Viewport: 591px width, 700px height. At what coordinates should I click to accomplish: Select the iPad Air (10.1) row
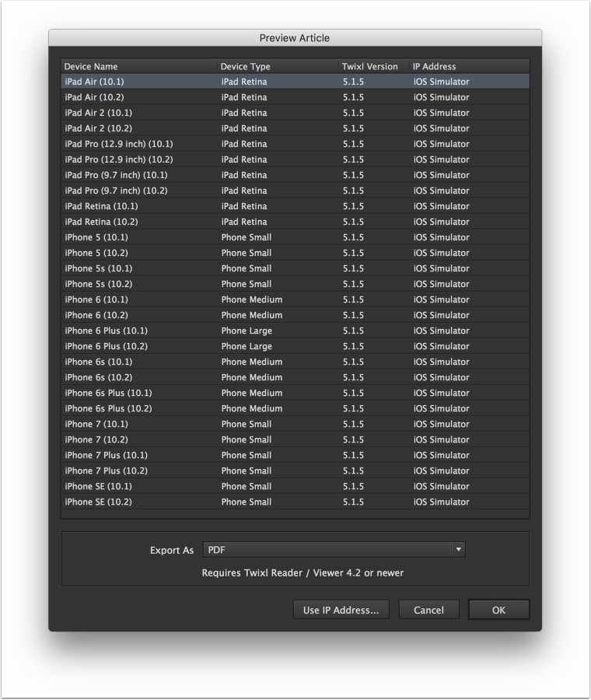click(x=295, y=82)
